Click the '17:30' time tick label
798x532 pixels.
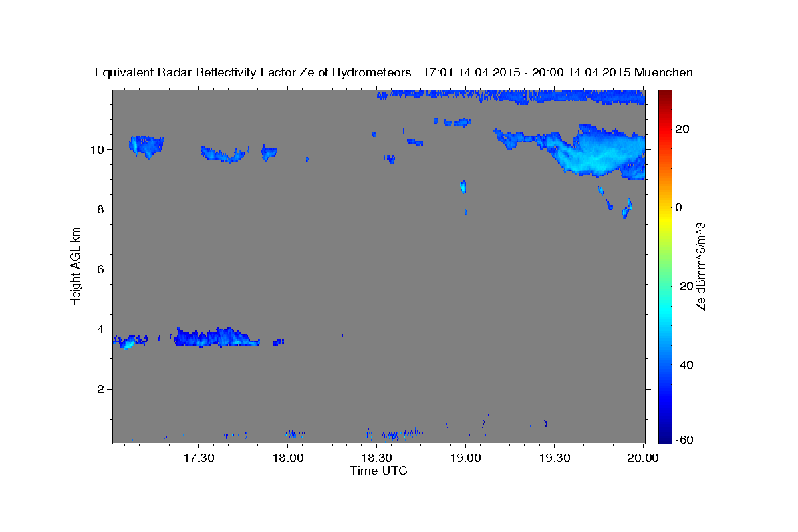tap(199, 458)
